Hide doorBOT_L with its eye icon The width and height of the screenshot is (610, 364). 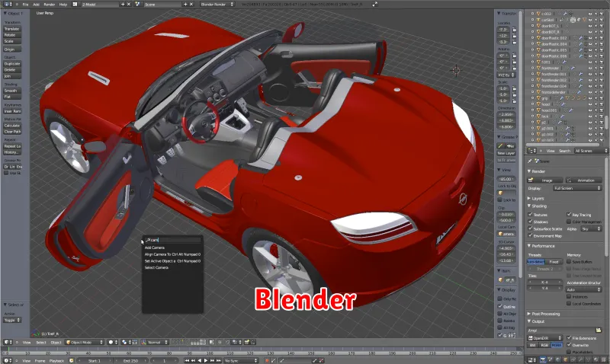tap(590, 26)
